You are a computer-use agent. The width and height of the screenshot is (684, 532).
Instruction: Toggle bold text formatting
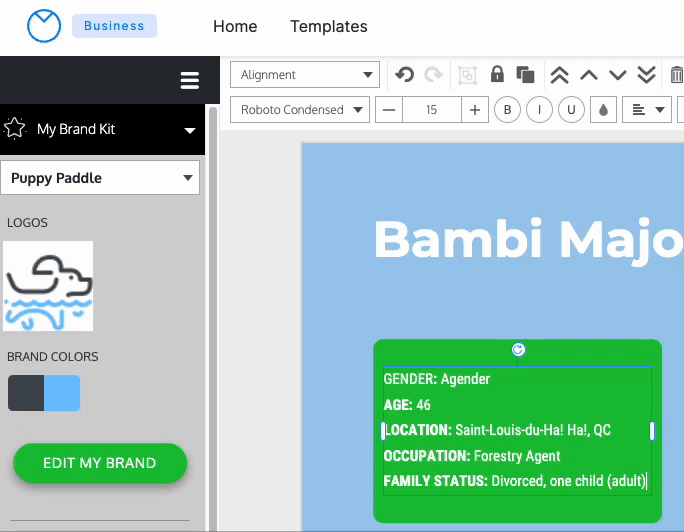point(508,110)
